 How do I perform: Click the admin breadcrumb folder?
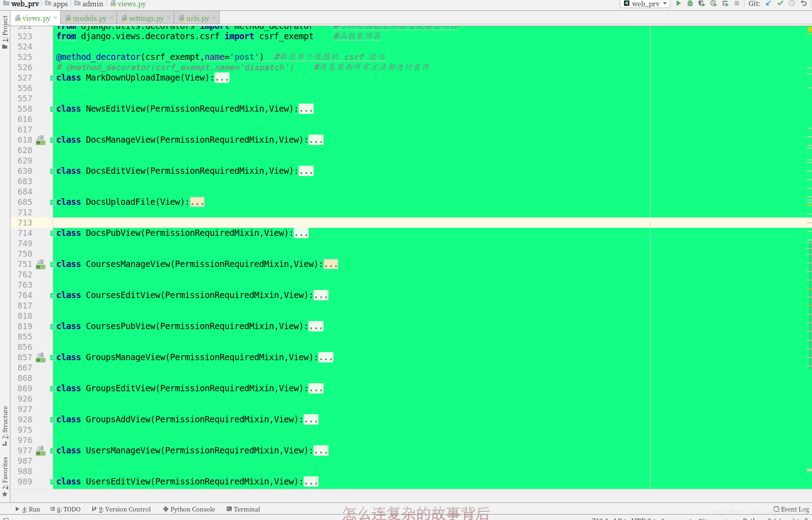pyautogui.click(x=89, y=4)
